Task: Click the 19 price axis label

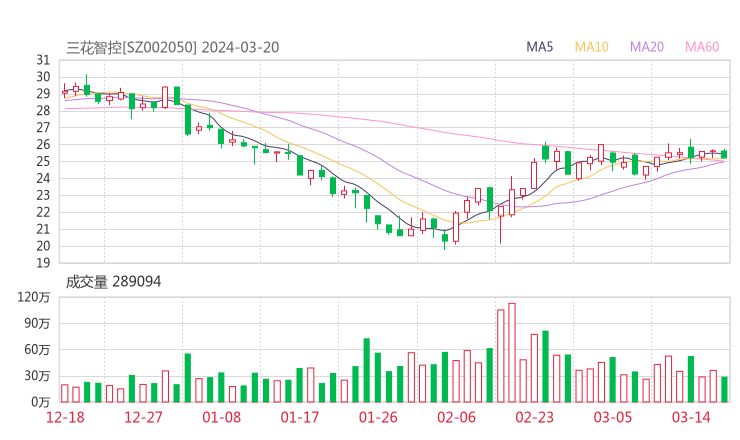Action: (43, 263)
